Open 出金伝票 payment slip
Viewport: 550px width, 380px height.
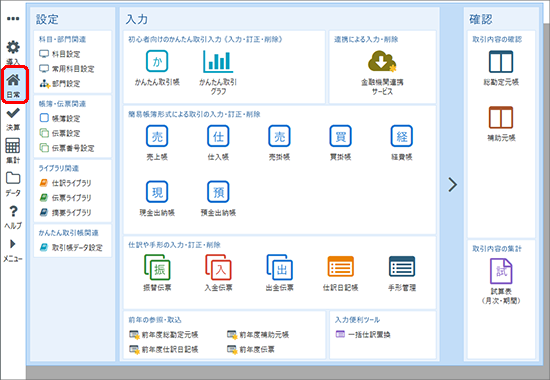pos(279,267)
